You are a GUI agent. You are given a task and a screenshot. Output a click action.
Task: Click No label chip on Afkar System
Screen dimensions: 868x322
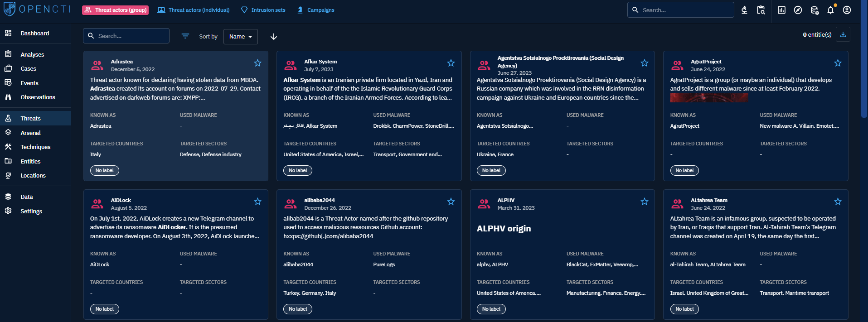tap(298, 171)
